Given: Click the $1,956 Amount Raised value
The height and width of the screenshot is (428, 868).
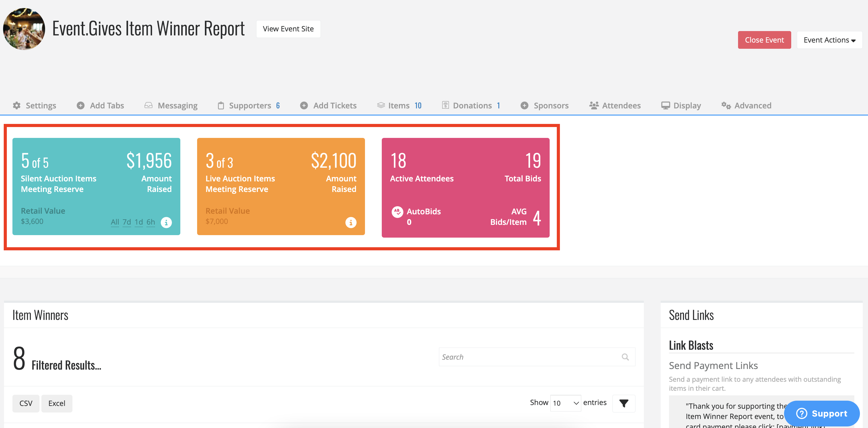Looking at the screenshot, I should coord(149,161).
